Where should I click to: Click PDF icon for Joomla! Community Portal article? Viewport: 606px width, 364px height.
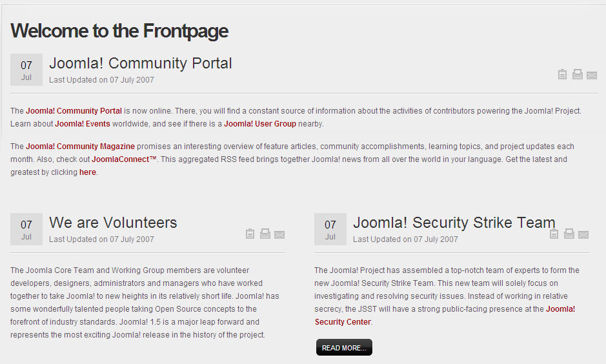click(562, 74)
